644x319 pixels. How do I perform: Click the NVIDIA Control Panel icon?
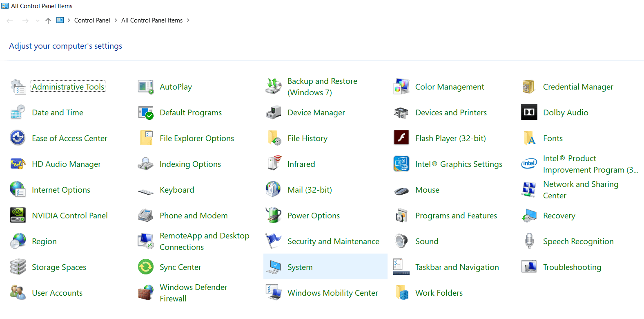(x=18, y=216)
